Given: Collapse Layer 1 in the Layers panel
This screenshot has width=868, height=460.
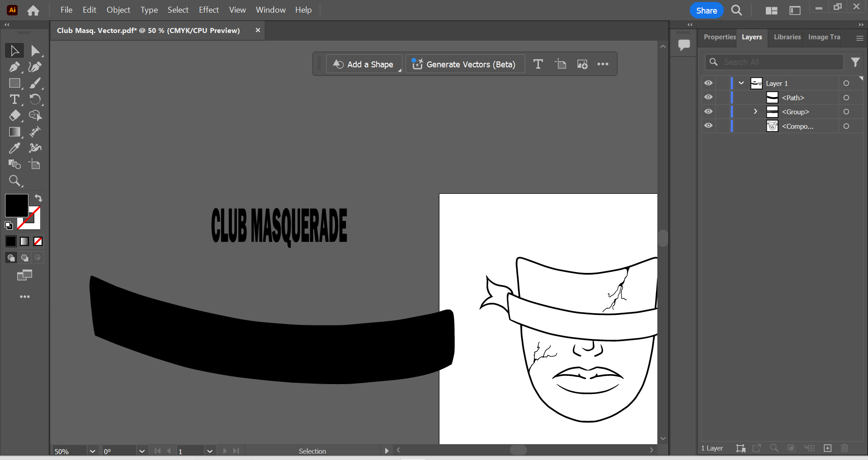Looking at the screenshot, I should [741, 83].
